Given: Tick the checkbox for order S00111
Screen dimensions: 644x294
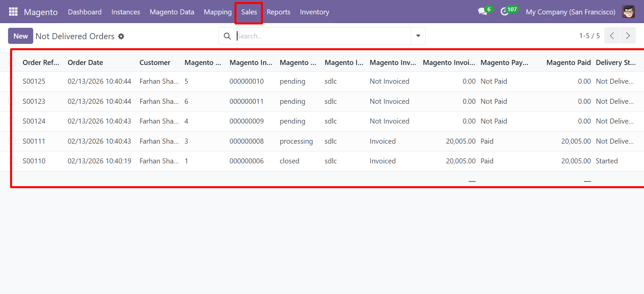Looking at the screenshot, I should pyautogui.click(x=12, y=141).
